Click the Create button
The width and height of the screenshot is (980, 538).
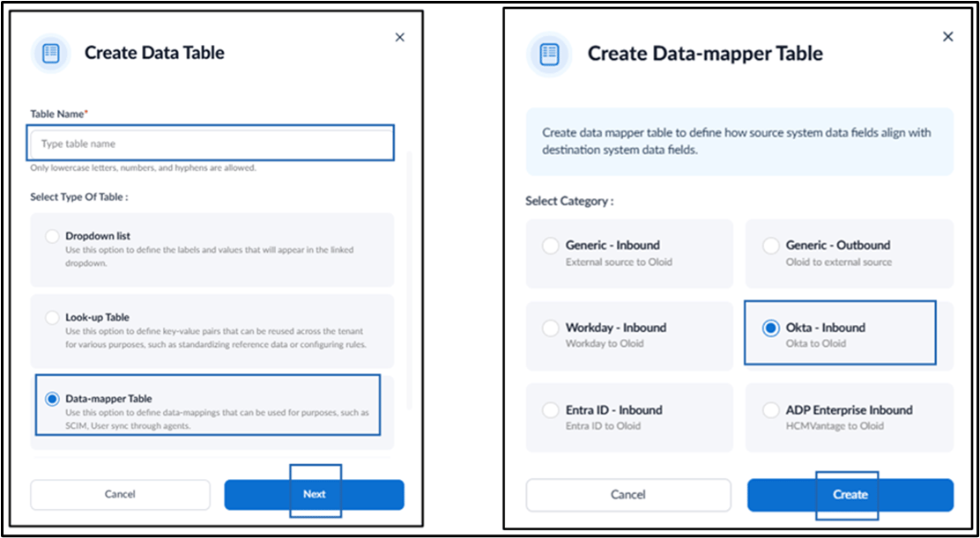pos(850,495)
